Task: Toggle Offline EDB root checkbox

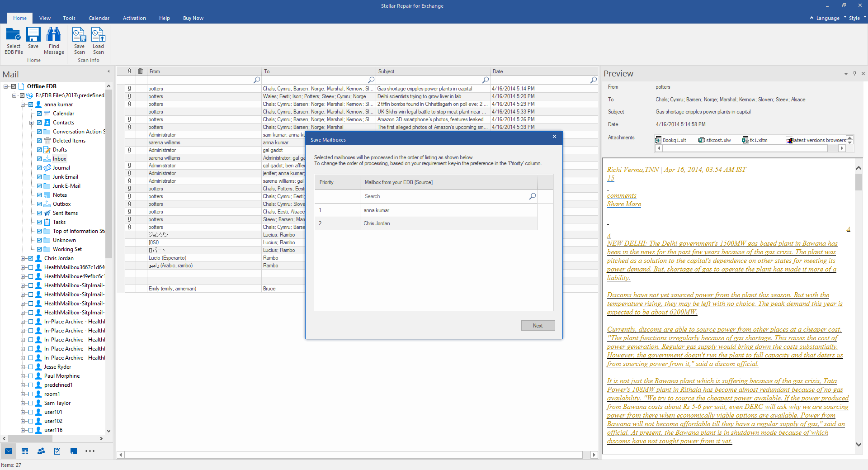Action: pyautogui.click(x=14, y=86)
